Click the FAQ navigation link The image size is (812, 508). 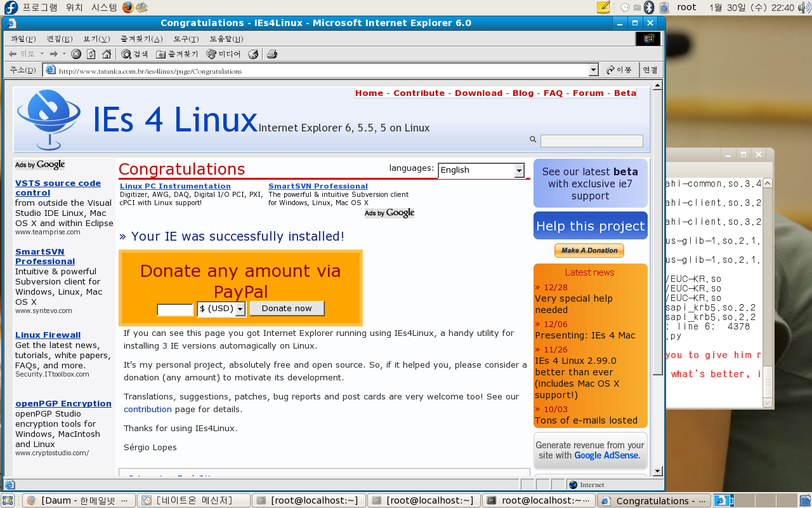[x=553, y=93]
